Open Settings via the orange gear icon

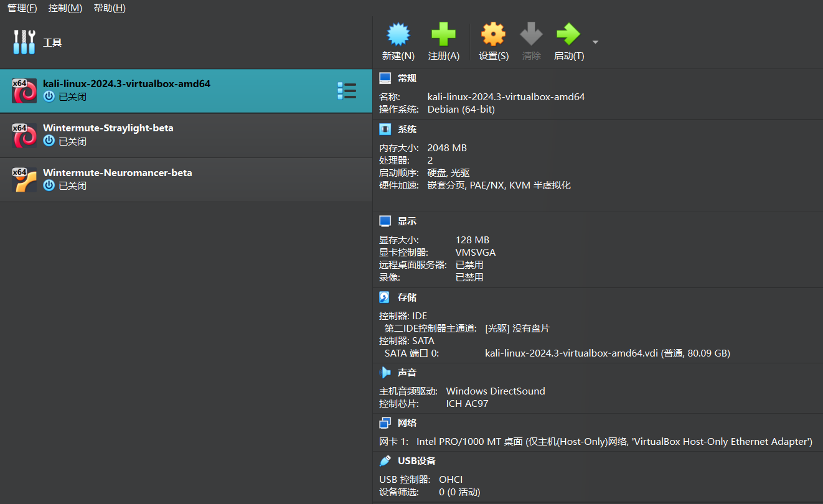click(493, 35)
